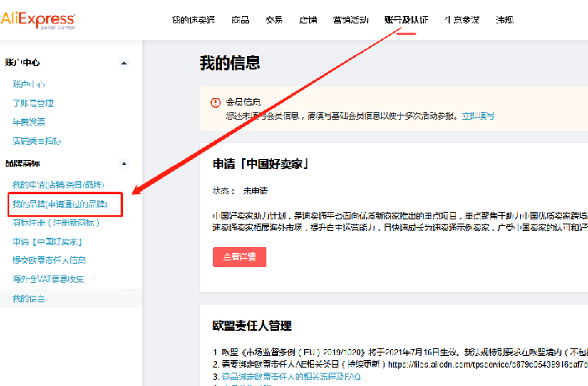Go to the 店铺 menu

point(307,19)
